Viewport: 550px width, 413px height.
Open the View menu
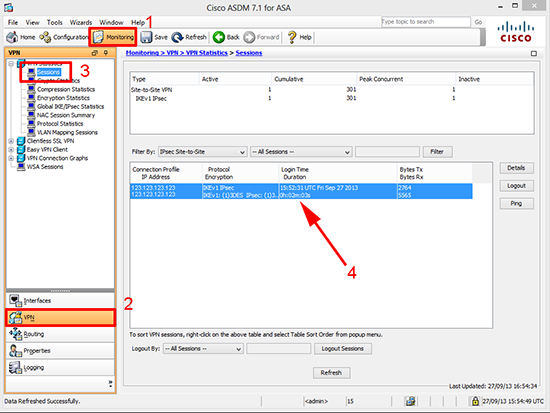pos(32,22)
